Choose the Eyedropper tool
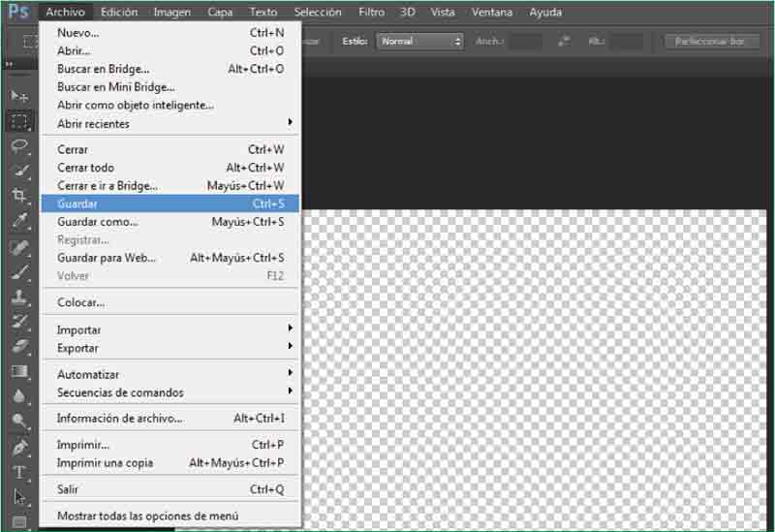The width and height of the screenshot is (775, 532). pos(19,221)
